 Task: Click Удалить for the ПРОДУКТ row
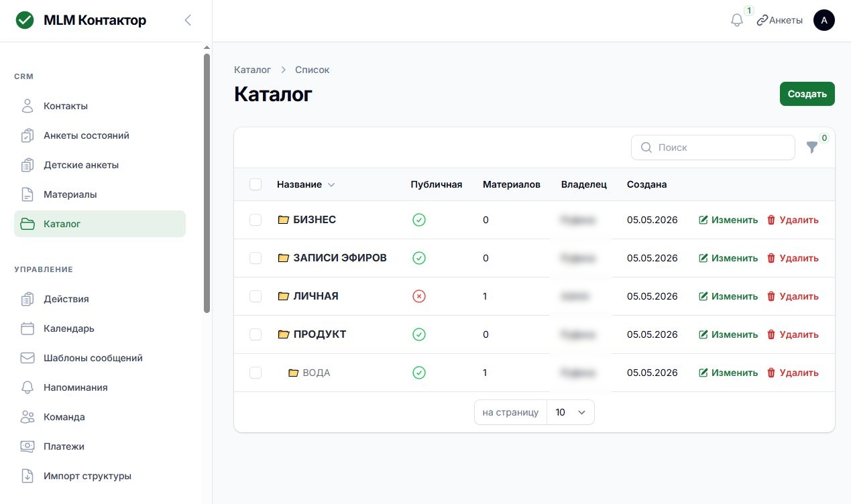(x=793, y=334)
